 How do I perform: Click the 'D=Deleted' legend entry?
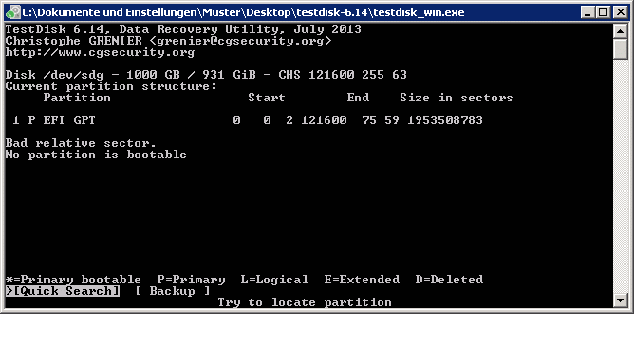click(x=449, y=280)
